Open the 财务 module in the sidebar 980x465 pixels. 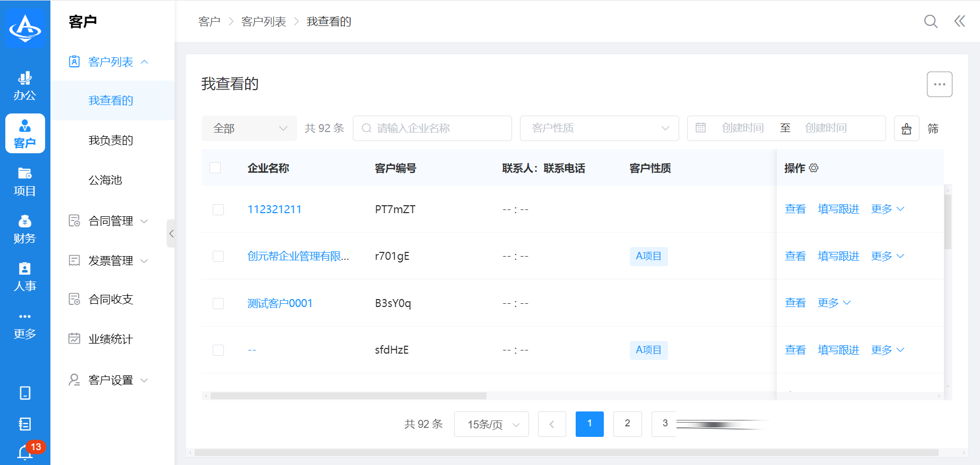click(x=25, y=229)
